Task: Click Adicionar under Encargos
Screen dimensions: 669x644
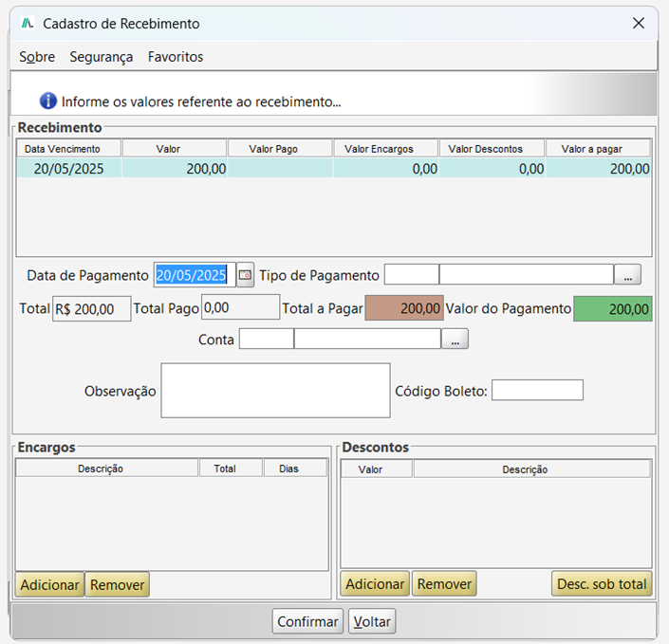Action: (x=49, y=584)
